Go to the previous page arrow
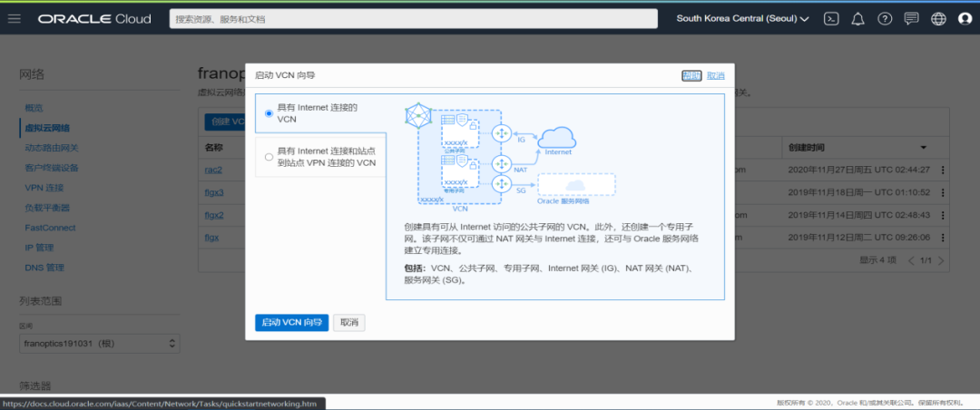 coord(911,260)
